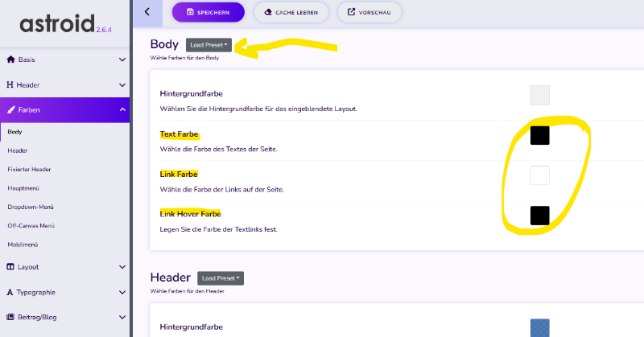644x337 pixels.
Task: Expand the Typographie section chevron
Action: tap(122, 292)
